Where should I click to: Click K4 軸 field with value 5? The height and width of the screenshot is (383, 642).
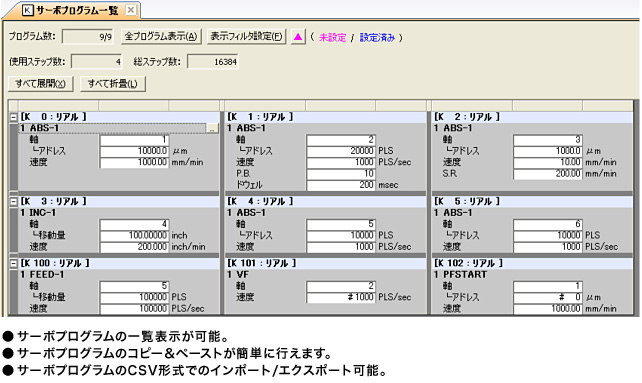coord(341,224)
